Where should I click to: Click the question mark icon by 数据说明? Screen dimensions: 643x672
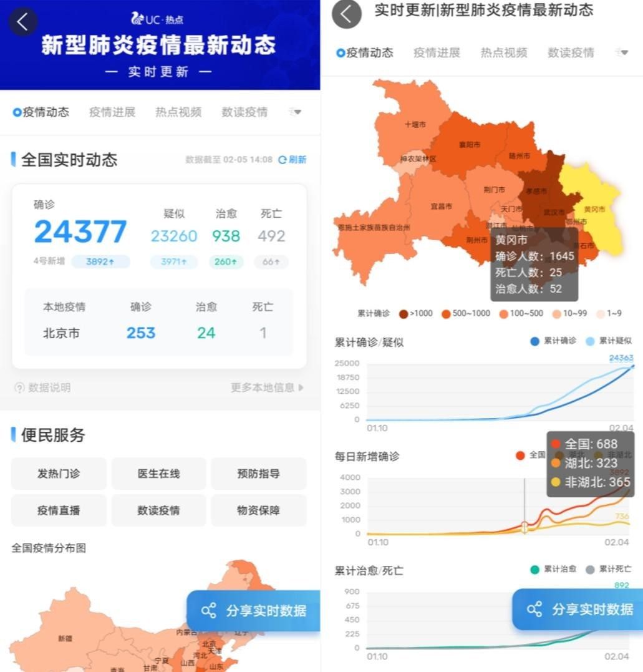click(19, 387)
